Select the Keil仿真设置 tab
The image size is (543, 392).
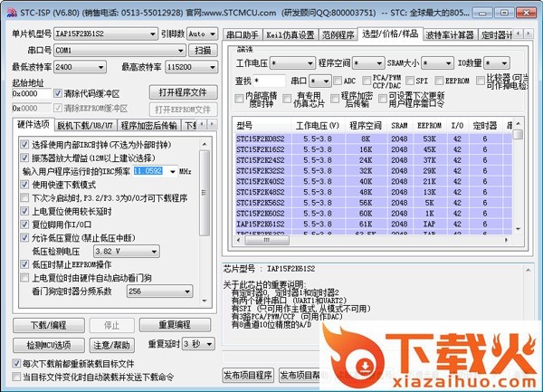pyautogui.click(x=291, y=35)
